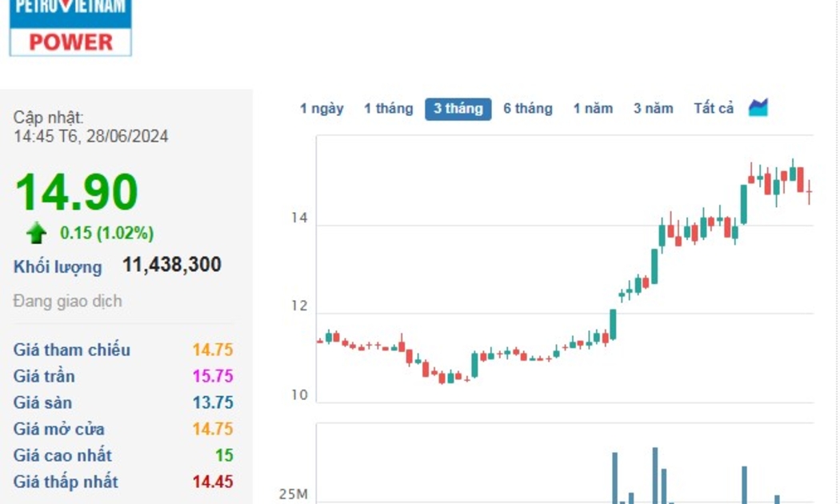Click the Giá mở cửa label
This screenshot has width=840, height=504.
[58, 429]
